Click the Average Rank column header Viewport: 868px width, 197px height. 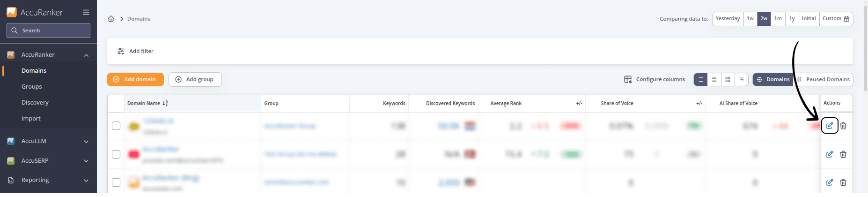point(506,103)
